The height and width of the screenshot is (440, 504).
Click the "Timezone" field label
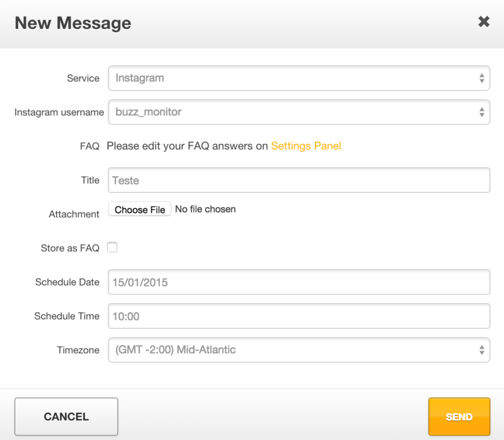(78, 350)
